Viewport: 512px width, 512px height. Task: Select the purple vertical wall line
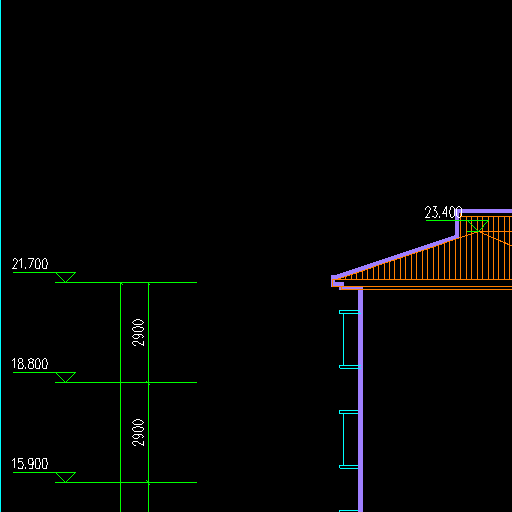360,400
